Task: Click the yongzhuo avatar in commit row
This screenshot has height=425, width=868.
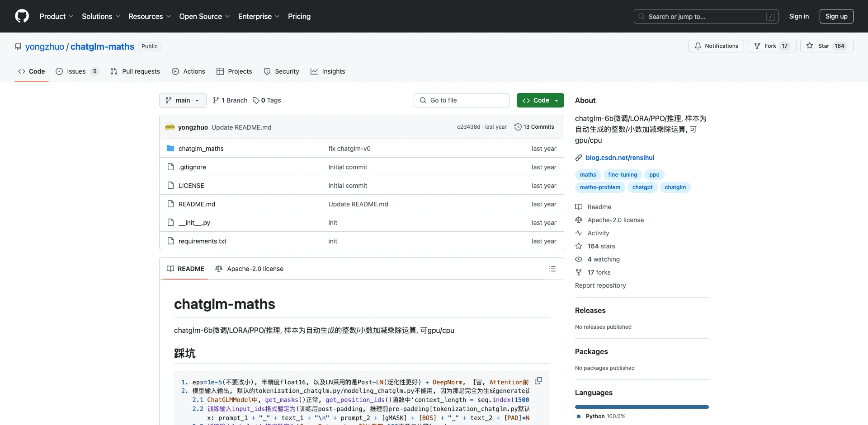Action: coord(170,127)
